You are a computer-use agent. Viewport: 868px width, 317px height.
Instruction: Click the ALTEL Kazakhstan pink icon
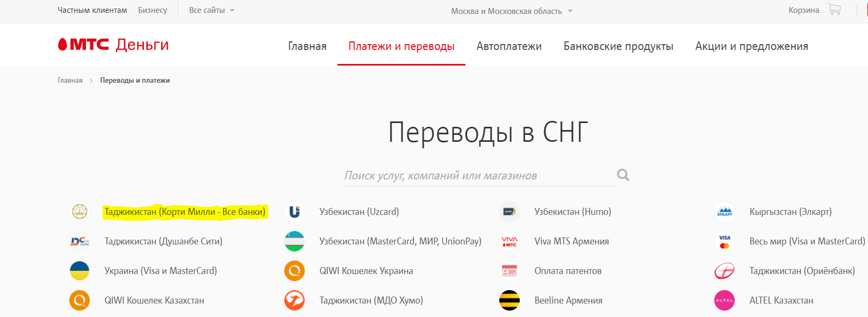724,300
